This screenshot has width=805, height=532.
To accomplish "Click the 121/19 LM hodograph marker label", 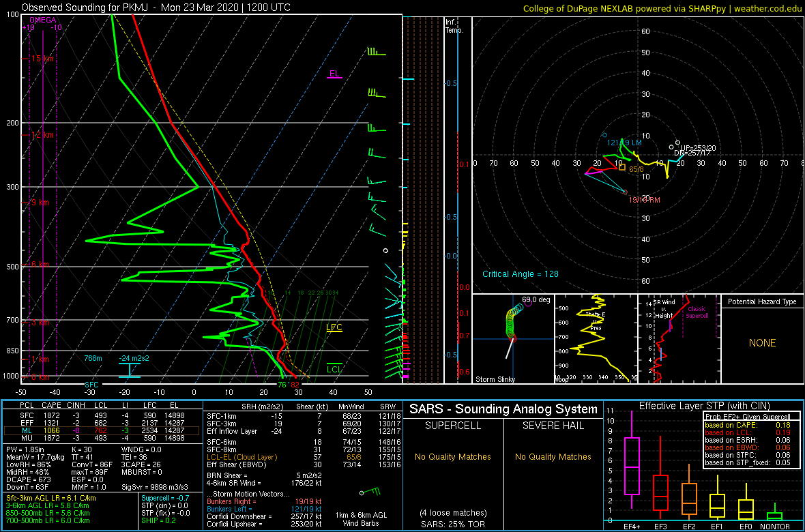I will pos(624,143).
